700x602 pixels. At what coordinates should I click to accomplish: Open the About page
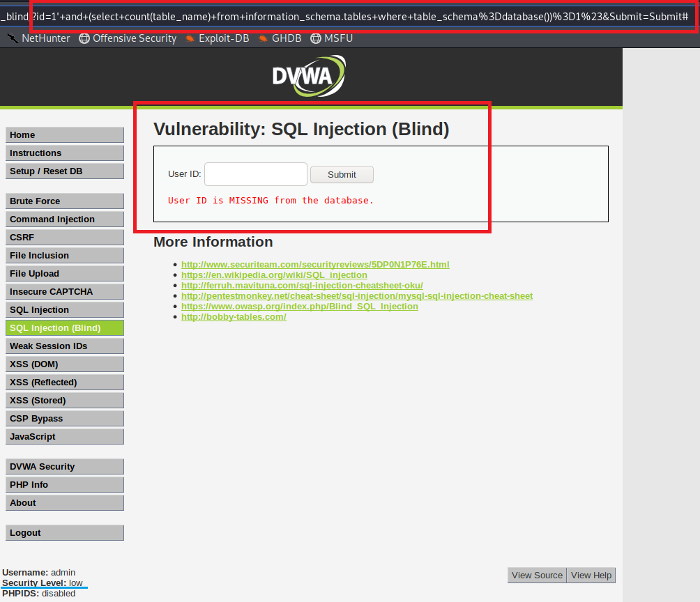[65, 503]
